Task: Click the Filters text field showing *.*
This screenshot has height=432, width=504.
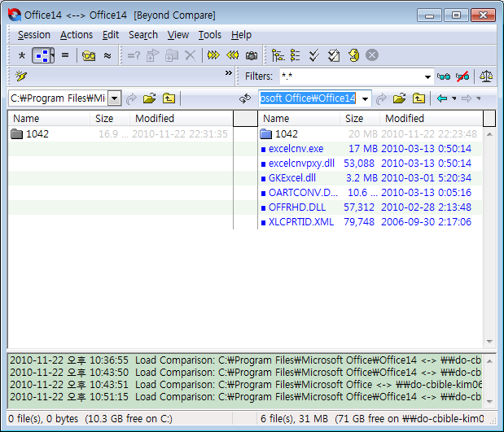Action: 352,76
